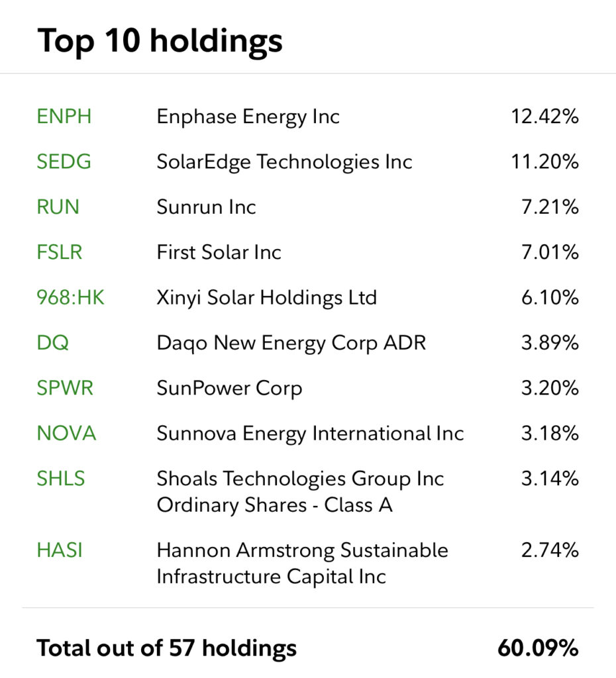Open the SEDG ticker link
Image resolution: width=616 pixels, height=678 pixels.
coord(64,162)
